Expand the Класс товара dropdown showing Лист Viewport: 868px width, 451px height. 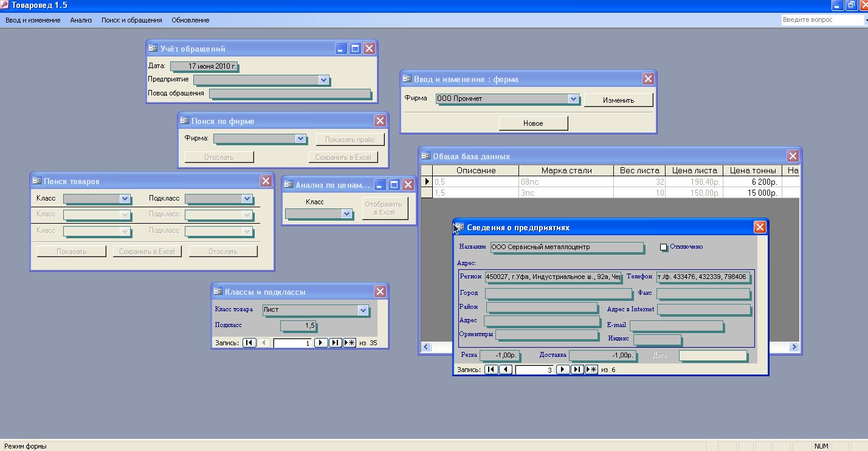pos(363,310)
